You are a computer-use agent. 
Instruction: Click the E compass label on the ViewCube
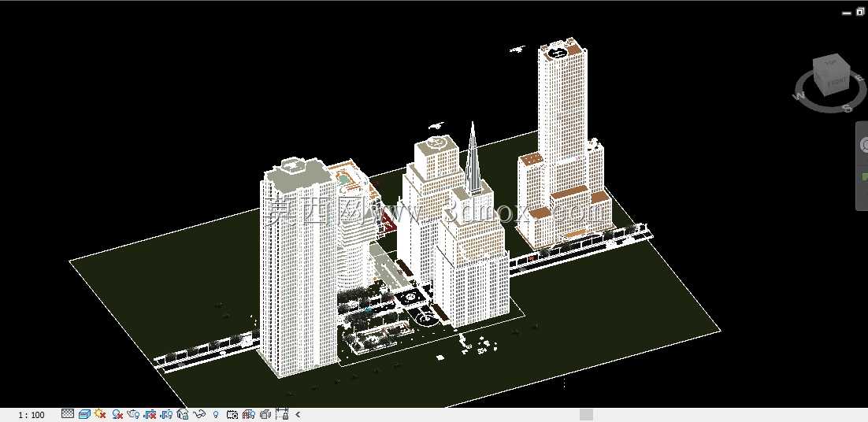[859, 78]
